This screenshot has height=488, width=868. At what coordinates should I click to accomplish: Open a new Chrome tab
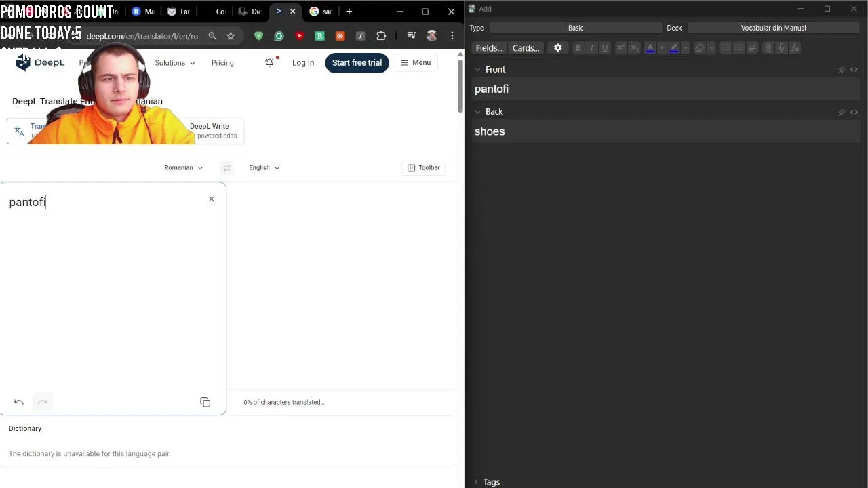click(349, 12)
